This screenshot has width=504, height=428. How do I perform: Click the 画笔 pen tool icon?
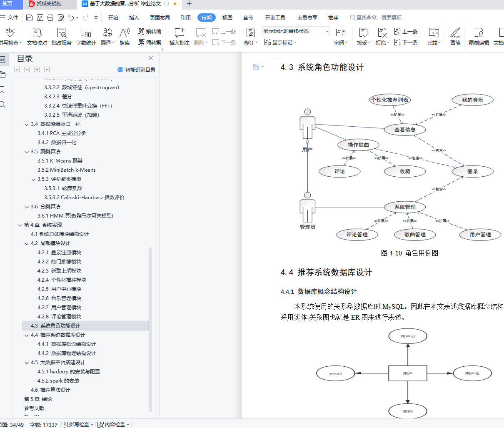pos(455,37)
